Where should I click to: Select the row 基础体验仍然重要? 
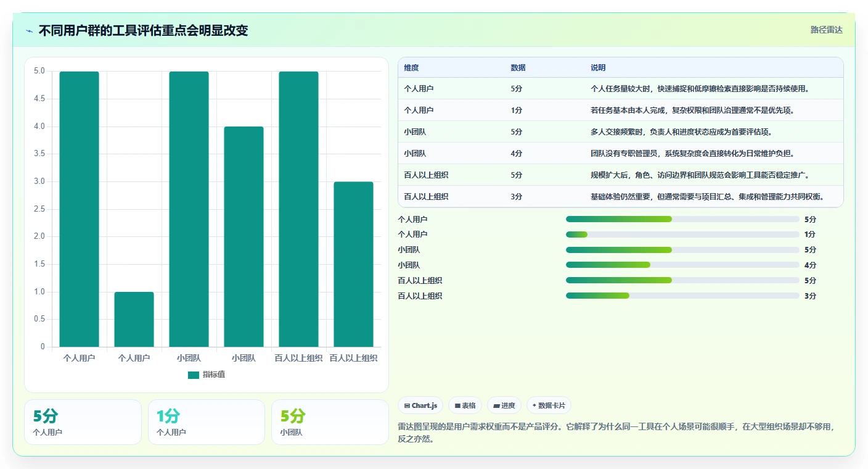(x=621, y=196)
